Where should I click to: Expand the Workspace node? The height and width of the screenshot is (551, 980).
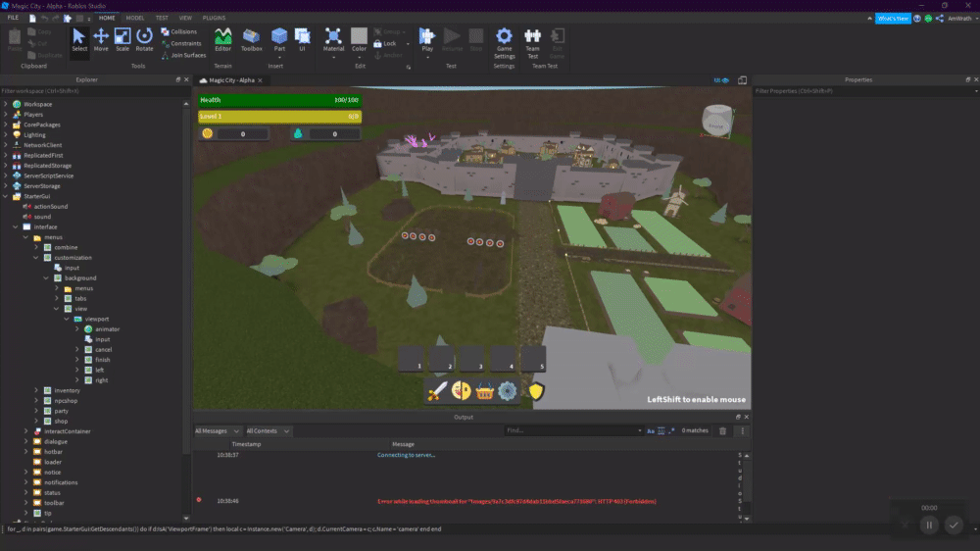pos(6,104)
